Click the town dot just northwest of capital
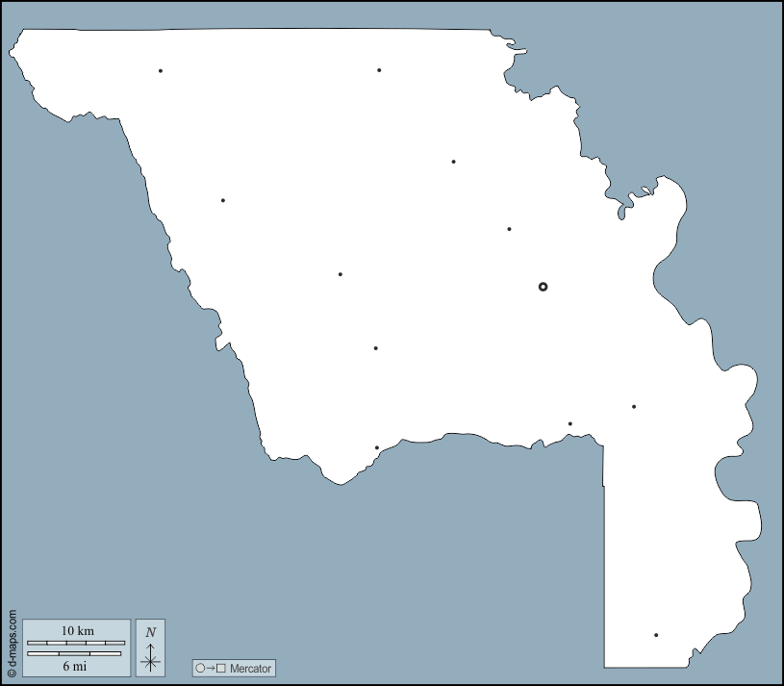 [x=509, y=229]
